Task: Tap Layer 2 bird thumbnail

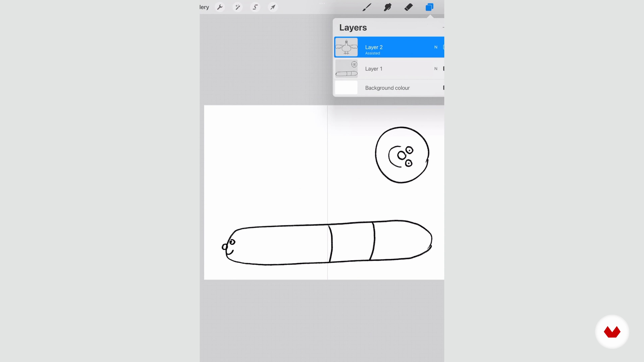Action: click(346, 47)
